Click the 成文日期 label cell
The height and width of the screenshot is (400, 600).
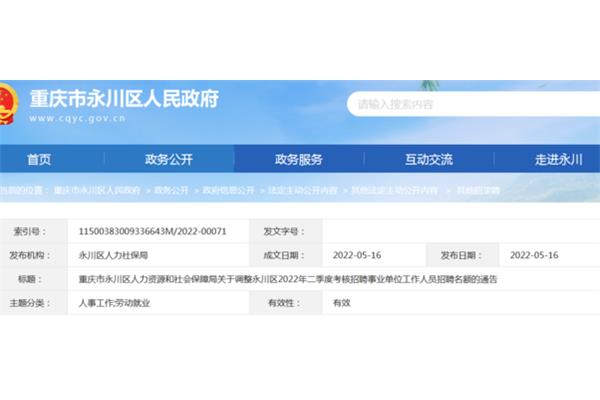286,255
